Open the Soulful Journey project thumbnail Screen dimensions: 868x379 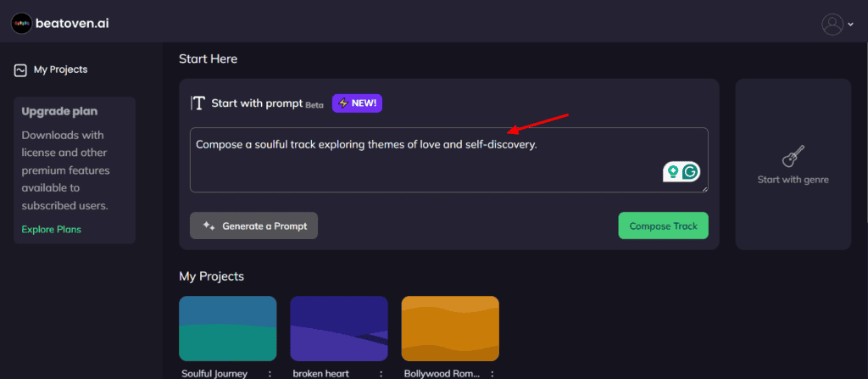click(227, 329)
